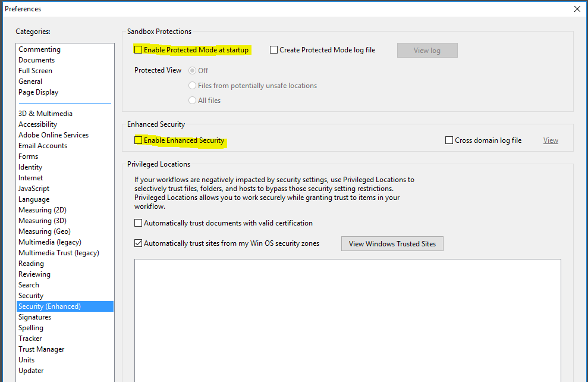The height and width of the screenshot is (382, 588).
Task: Click the View log button
Action: click(x=427, y=51)
